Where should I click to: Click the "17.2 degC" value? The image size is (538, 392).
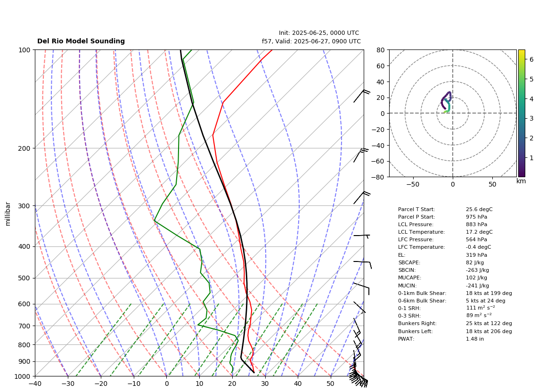pyautogui.click(x=479, y=232)
